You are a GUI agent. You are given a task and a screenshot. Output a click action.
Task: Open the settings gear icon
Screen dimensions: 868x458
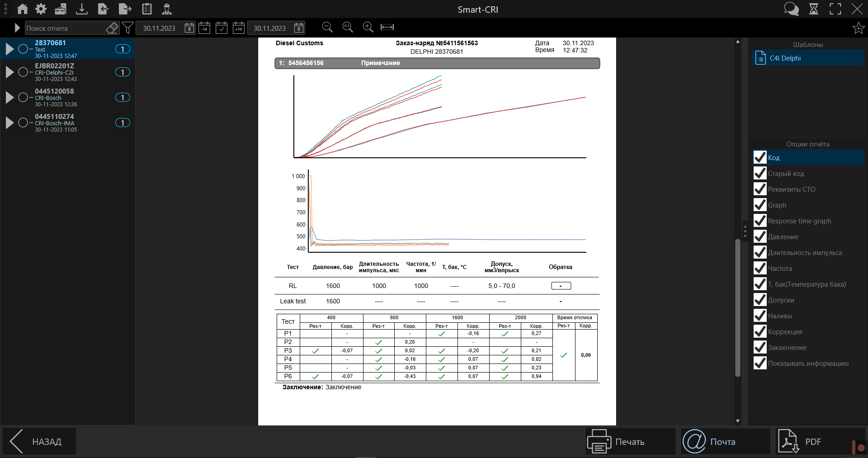tap(41, 9)
